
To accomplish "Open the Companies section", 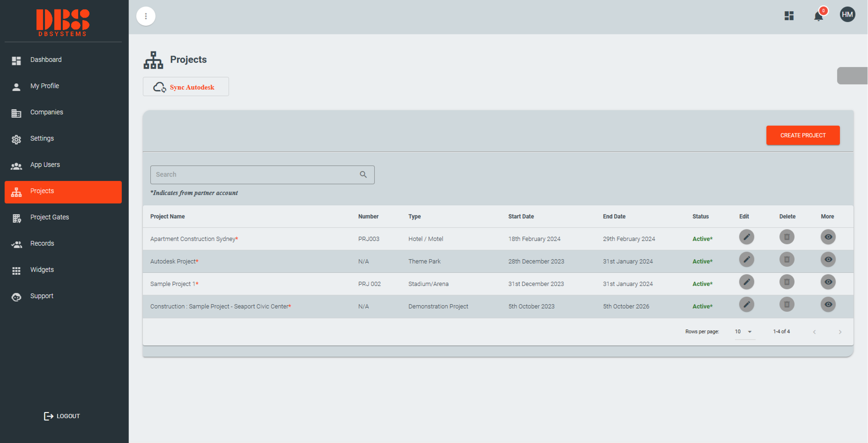I will [47, 112].
